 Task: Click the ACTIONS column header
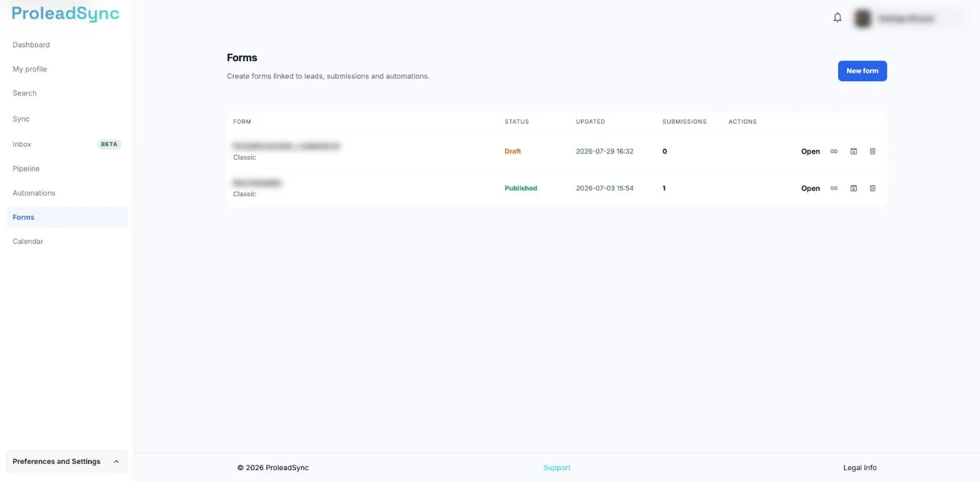click(742, 122)
